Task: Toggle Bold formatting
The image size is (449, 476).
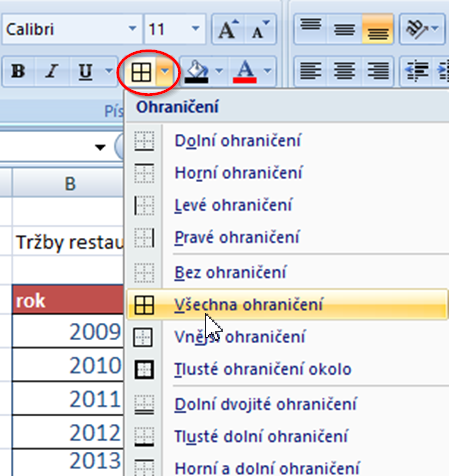Action: coord(18,71)
